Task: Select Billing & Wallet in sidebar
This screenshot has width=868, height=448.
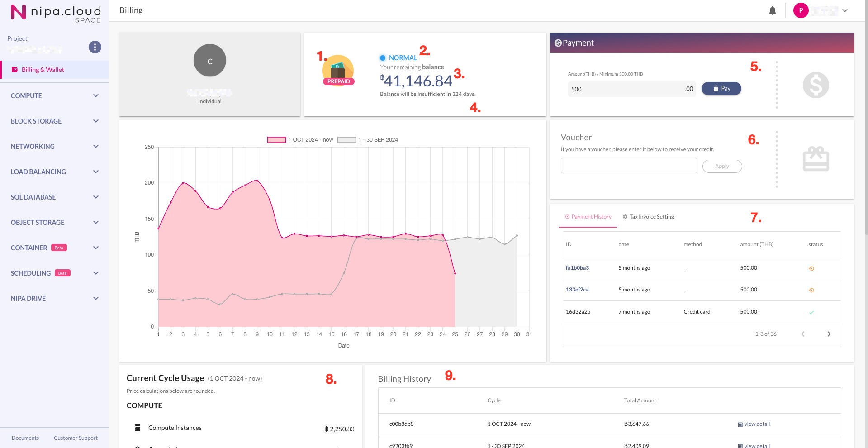Action: [54, 70]
